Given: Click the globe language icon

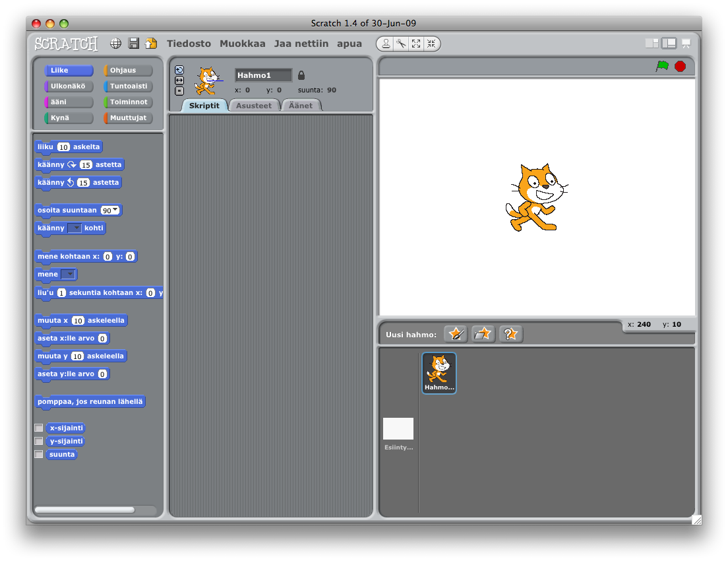Looking at the screenshot, I should coord(115,44).
